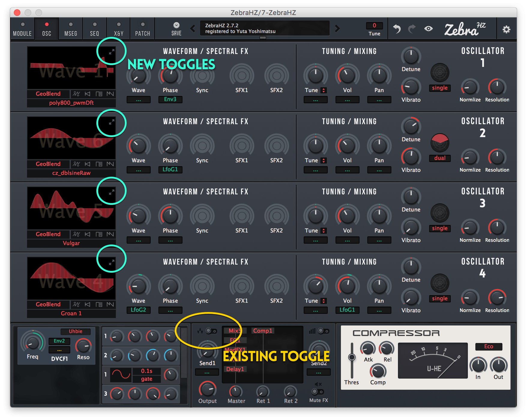Image resolution: width=527 pixels, height=420 pixels.
Task: Click Oscillator 1 sawtooth waveform icon
Action: pos(110,94)
